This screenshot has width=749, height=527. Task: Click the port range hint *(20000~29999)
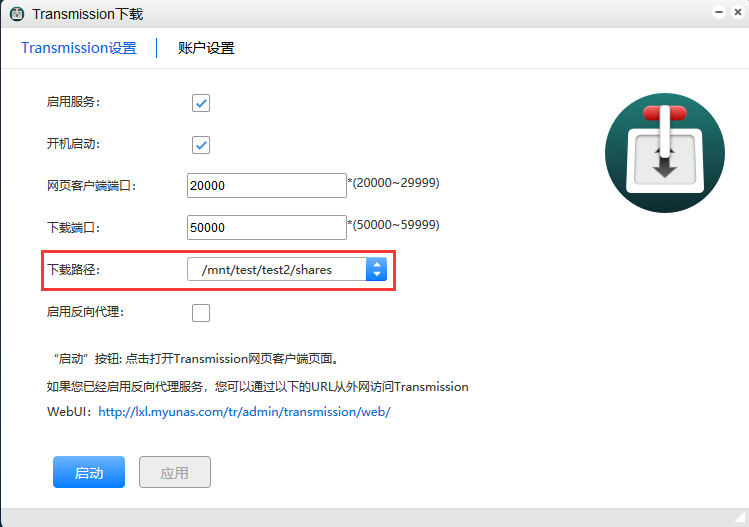(x=394, y=183)
